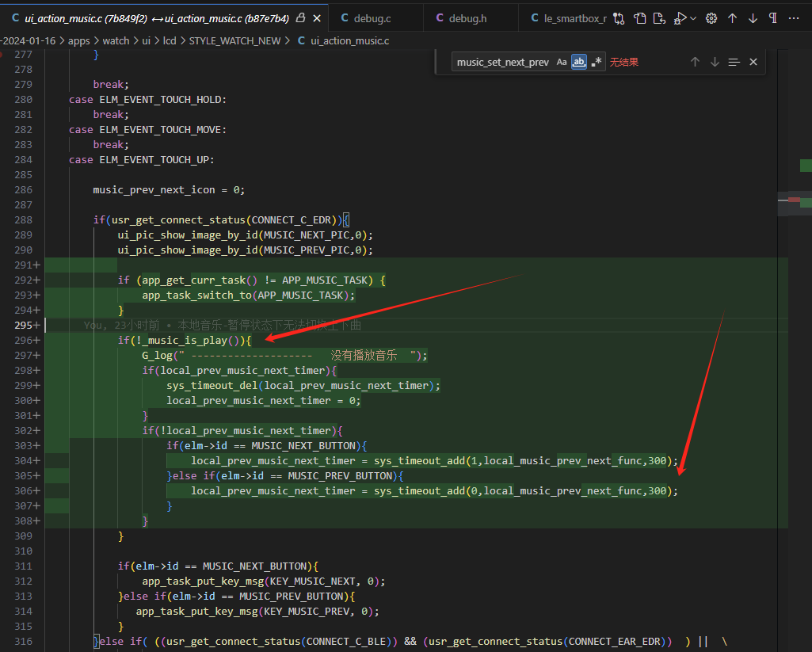Click 'sys_timeout_add(1,local_music_prev_next_func,300)' text

(x=523, y=461)
